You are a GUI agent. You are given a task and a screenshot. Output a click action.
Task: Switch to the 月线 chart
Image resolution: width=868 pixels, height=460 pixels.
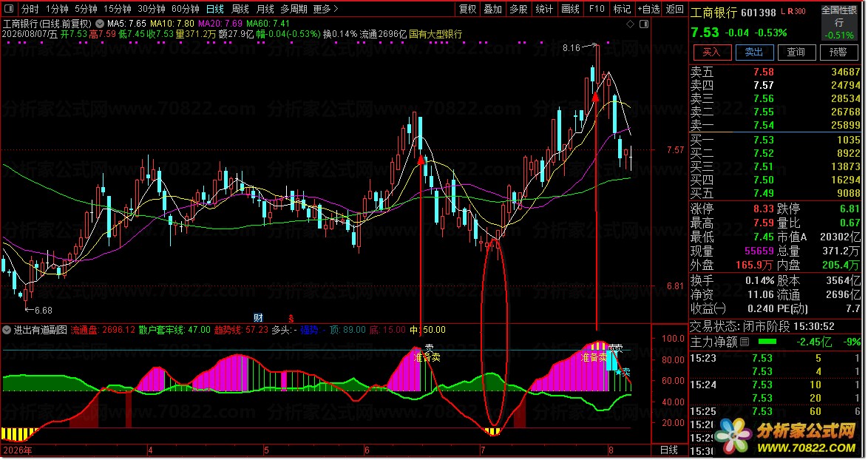click(x=265, y=9)
